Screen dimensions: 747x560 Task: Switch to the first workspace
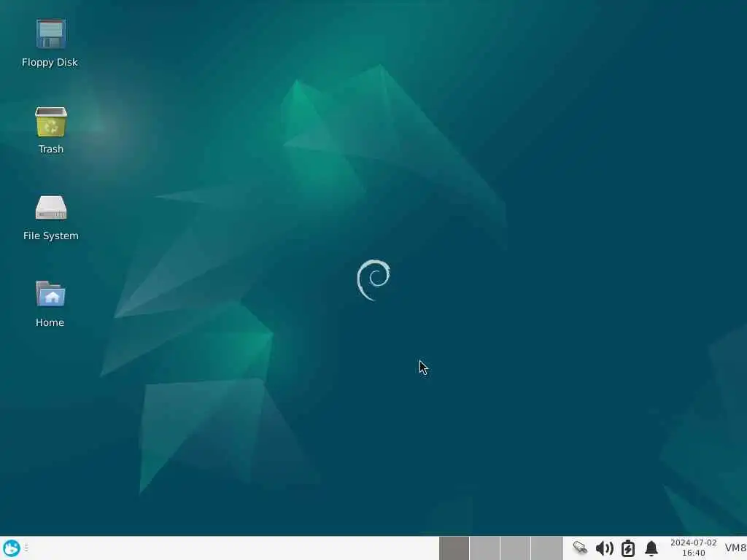[454, 548]
